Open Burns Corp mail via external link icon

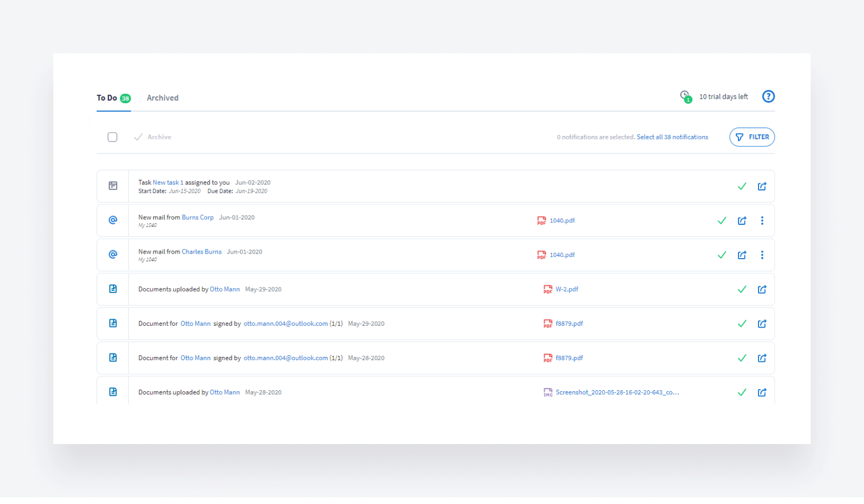(742, 221)
